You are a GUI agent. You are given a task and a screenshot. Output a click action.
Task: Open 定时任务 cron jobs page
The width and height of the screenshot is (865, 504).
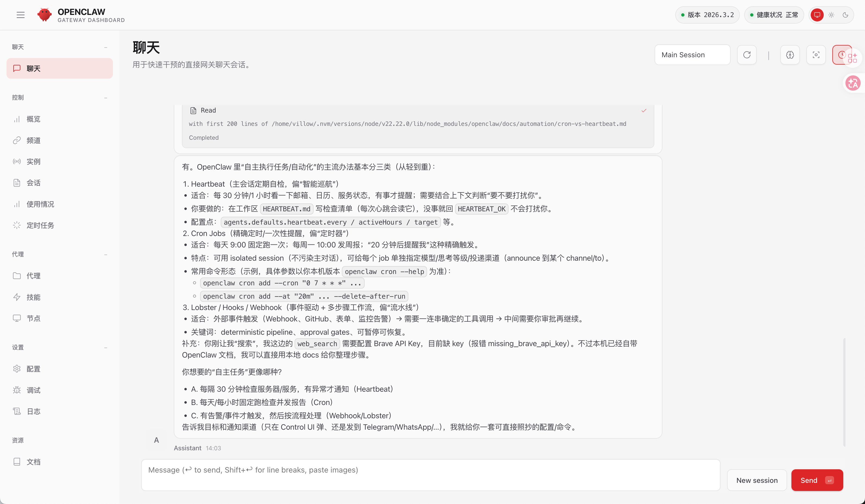click(x=60, y=225)
